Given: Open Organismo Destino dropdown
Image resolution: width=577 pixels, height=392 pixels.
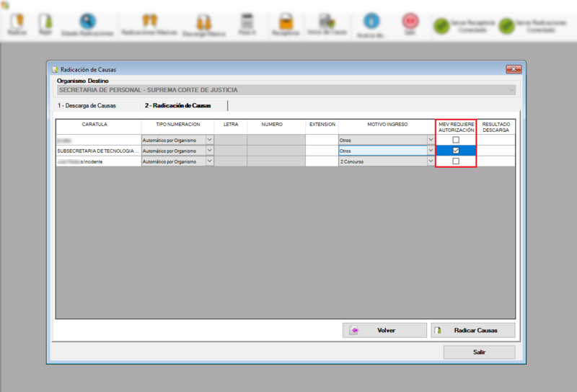Looking at the screenshot, I should click(511, 90).
